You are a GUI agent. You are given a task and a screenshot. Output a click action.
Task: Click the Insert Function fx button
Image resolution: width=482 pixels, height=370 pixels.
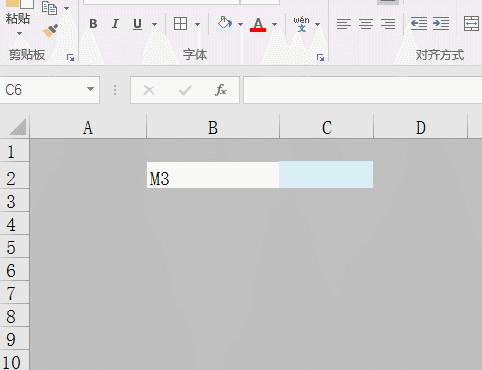pos(221,90)
